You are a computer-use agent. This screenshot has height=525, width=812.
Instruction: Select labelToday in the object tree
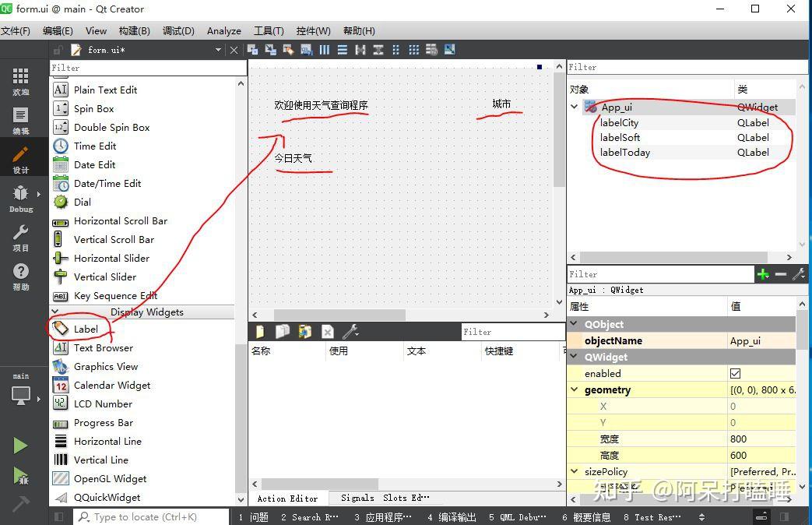pyautogui.click(x=624, y=153)
